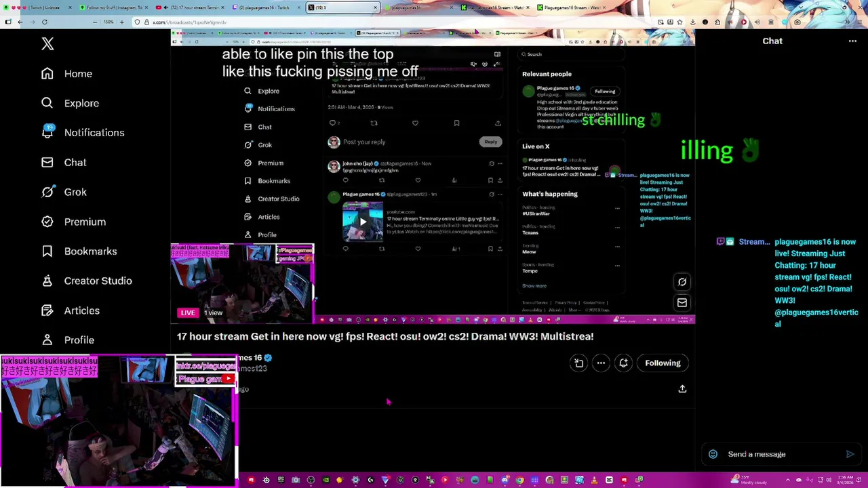Toggle the Following button for the broadcaster
Image resolution: width=868 pixels, height=488 pixels.
(663, 363)
